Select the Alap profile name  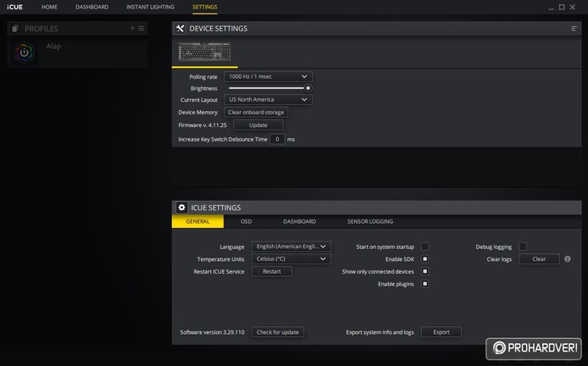53,47
